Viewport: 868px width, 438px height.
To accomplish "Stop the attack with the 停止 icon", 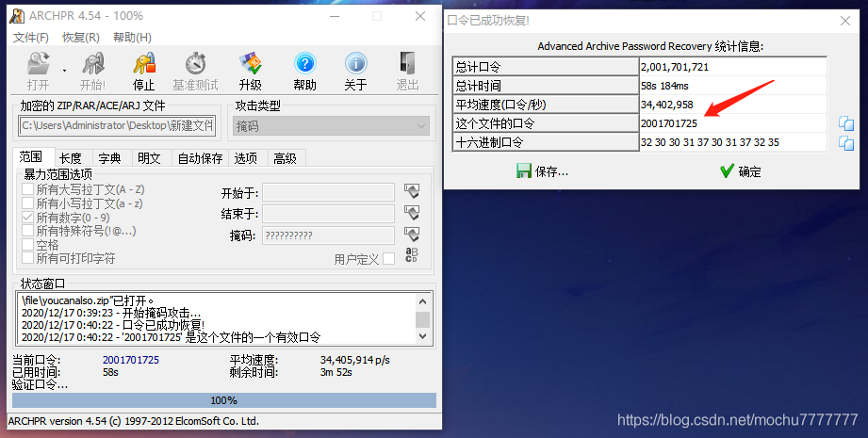I will [144, 64].
